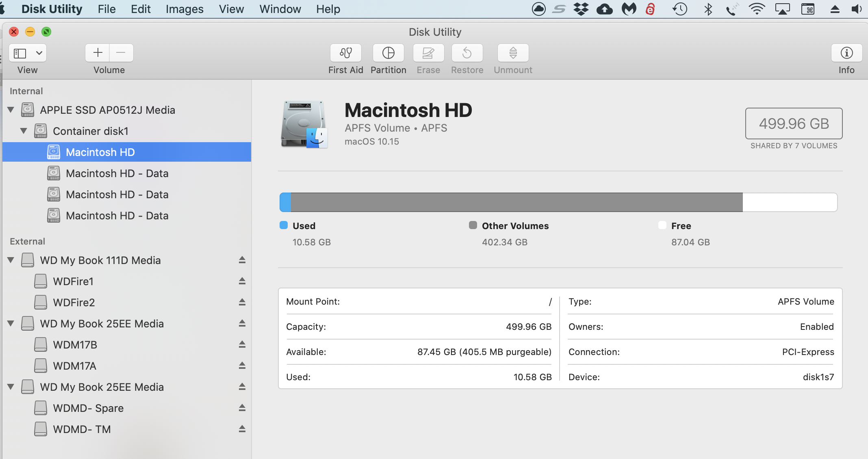Eject the WDFire1 volume
This screenshot has height=459, width=868.
pyautogui.click(x=242, y=281)
